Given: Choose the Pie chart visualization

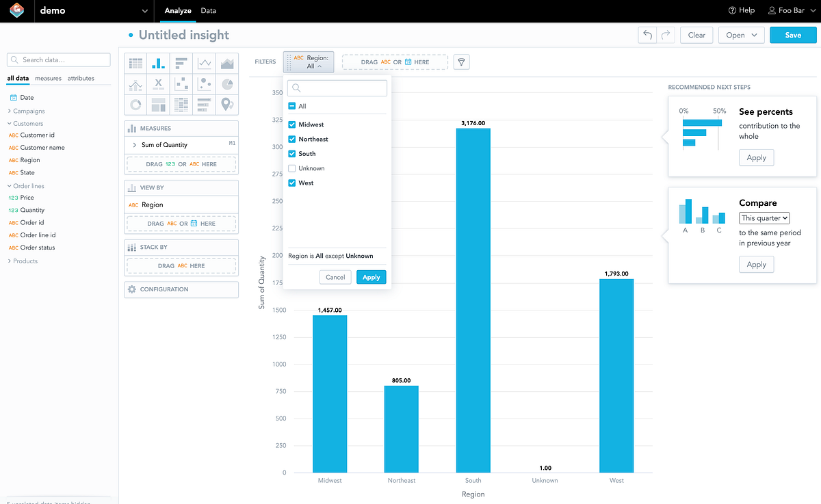Looking at the screenshot, I should (x=228, y=83).
